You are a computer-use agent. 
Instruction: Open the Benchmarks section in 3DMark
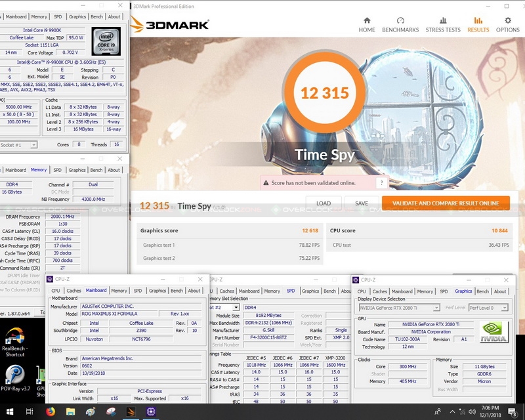[400, 25]
